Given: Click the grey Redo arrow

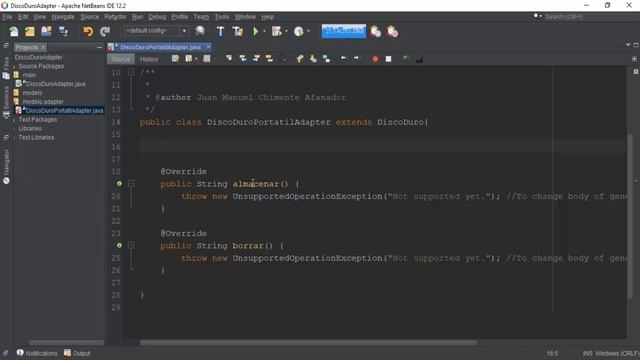Looking at the screenshot, I should [x=105, y=31].
